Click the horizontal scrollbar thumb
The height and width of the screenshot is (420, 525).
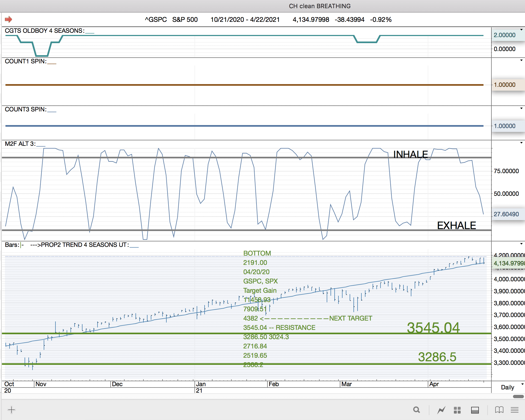point(518,397)
